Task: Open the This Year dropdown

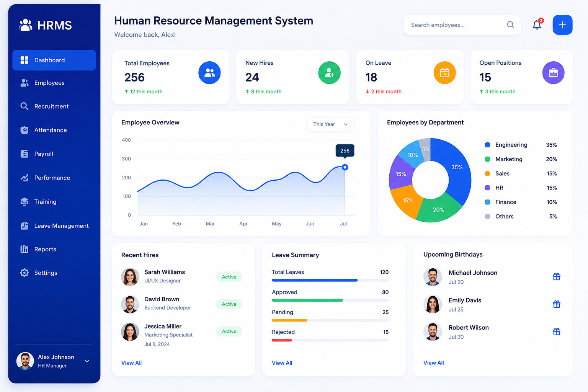Action: pyautogui.click(x=330, y=124)
